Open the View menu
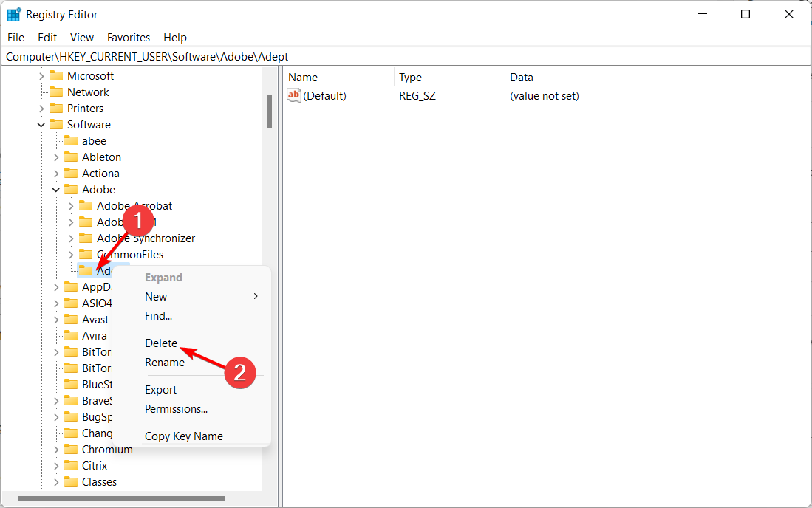The image size is (812, 508). [82, 37]
